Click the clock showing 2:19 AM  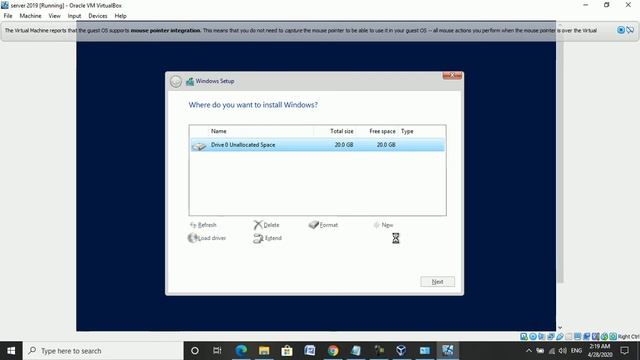point(600,351)
